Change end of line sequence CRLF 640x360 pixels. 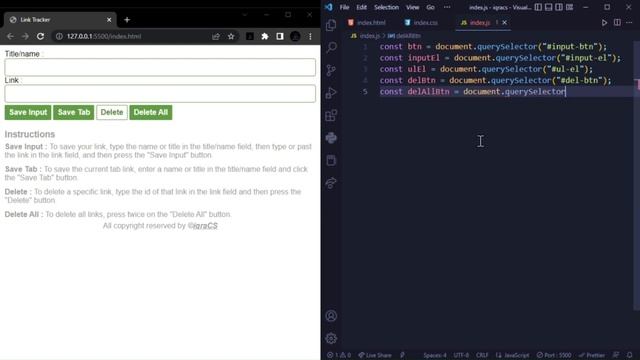[x=482, y=355]
